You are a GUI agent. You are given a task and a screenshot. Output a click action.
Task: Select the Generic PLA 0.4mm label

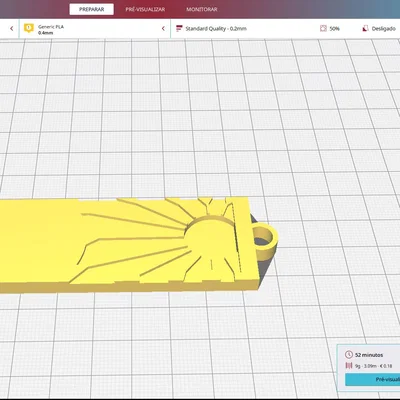(51, 29)
